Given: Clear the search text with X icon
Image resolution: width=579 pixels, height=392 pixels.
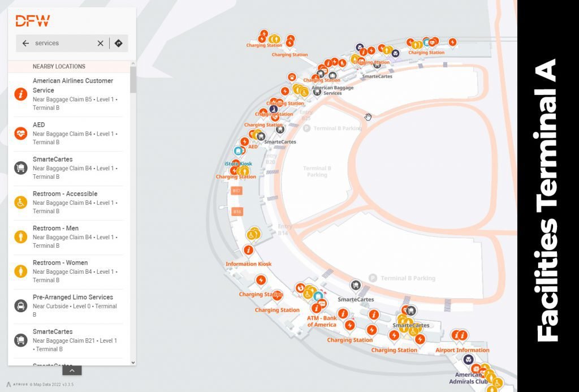Looking at the screenshot, I should [100, 43].
